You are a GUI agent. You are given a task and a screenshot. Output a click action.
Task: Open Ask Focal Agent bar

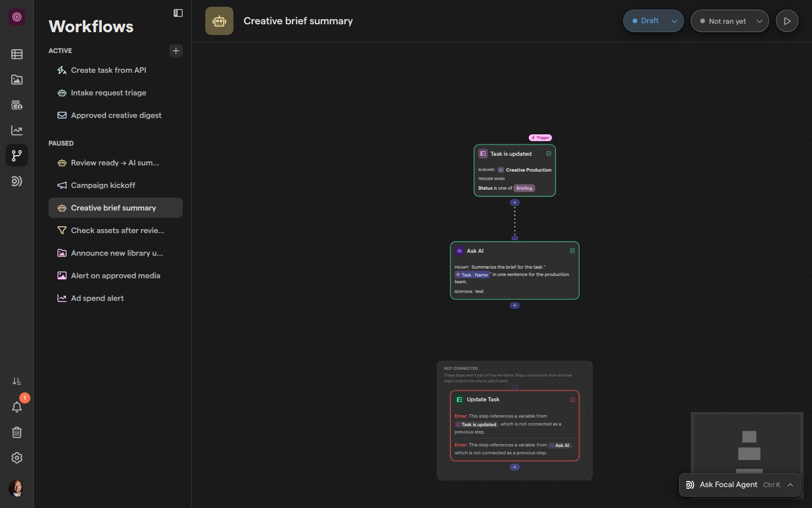pos(740,485)
